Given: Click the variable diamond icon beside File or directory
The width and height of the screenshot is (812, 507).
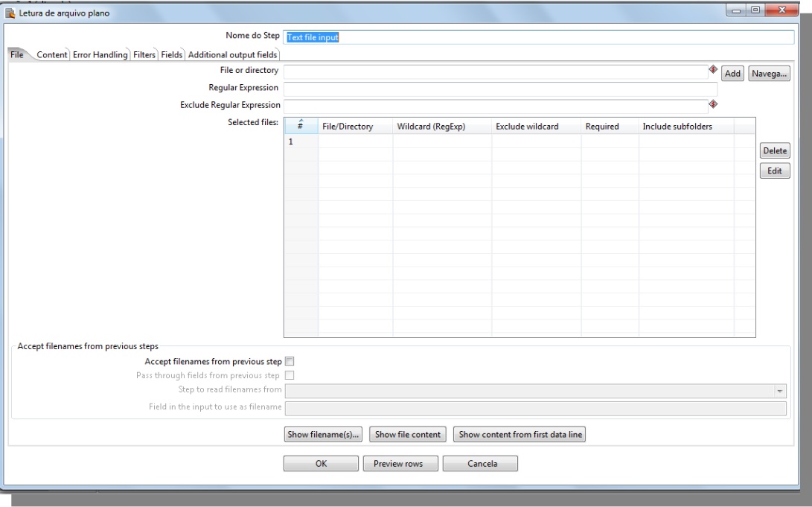Looking at the screenshot, I should (x=712, y=70).
